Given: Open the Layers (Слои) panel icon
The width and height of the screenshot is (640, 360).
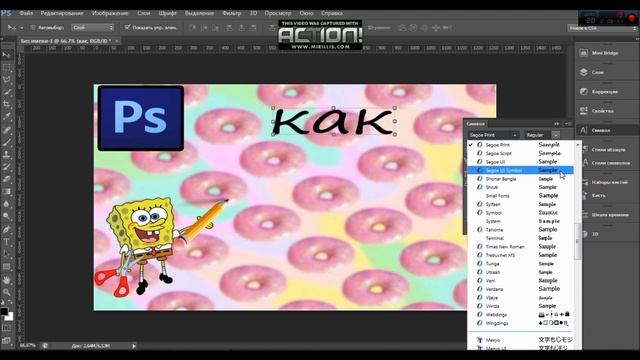Looking at the screenshot, I should (x=584, y=72).
